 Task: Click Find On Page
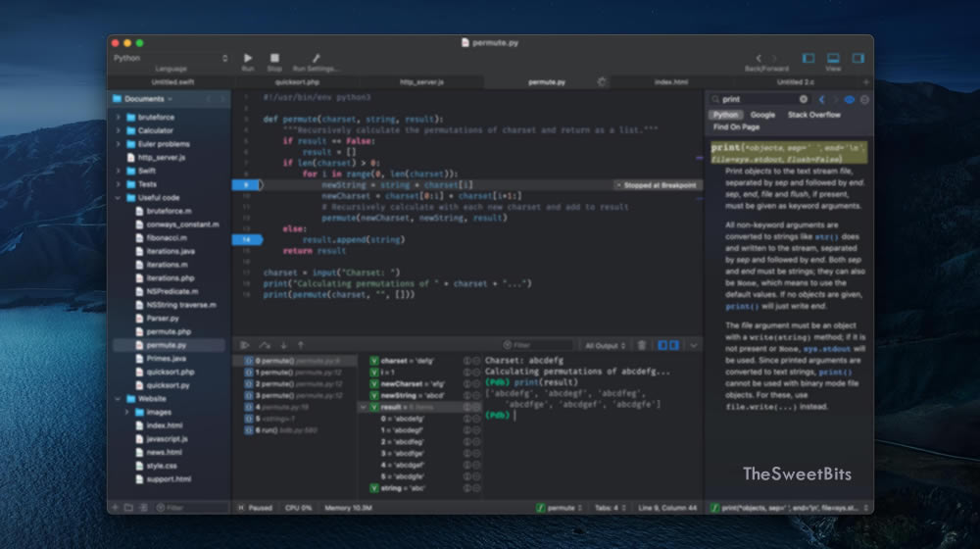coord(736,126)
